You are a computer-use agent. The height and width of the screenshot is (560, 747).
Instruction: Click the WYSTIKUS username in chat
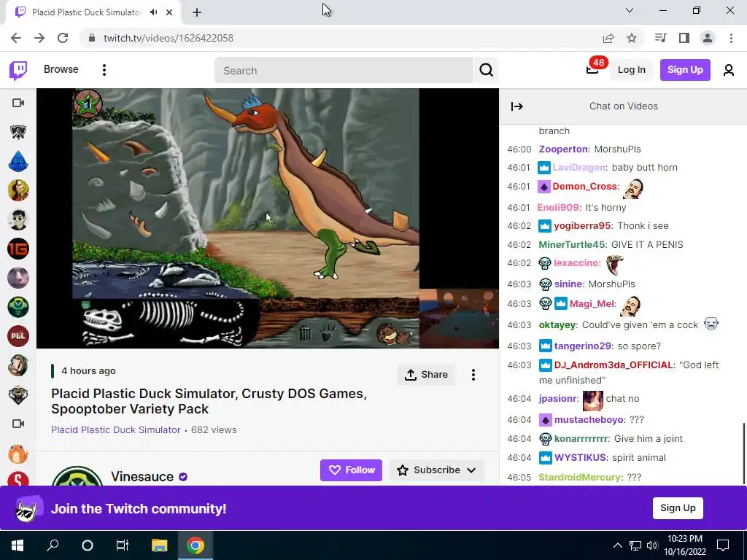[x=580, y=458]
